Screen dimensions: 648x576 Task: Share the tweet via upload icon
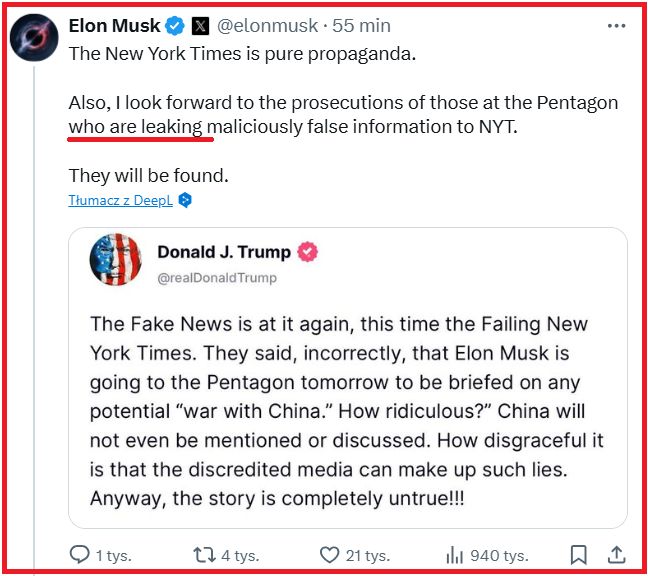[617, 554]
